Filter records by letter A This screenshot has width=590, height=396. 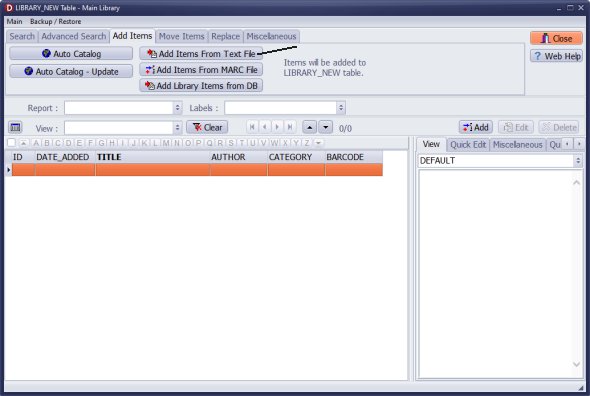pos(36,143)
